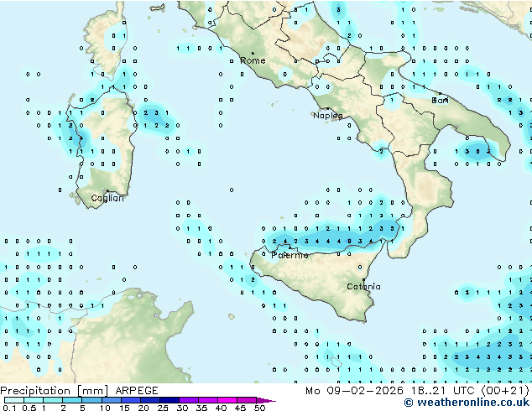
Task: Select the 0.1–0.5 mm legend swatch
Action: [x=14, y=400]
